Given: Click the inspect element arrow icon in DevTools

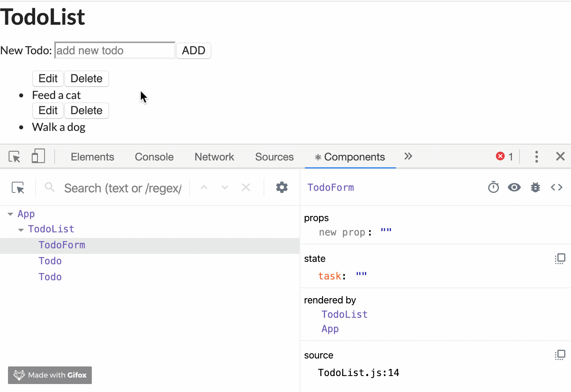Looking at the screenshot, I should (14, 156).
